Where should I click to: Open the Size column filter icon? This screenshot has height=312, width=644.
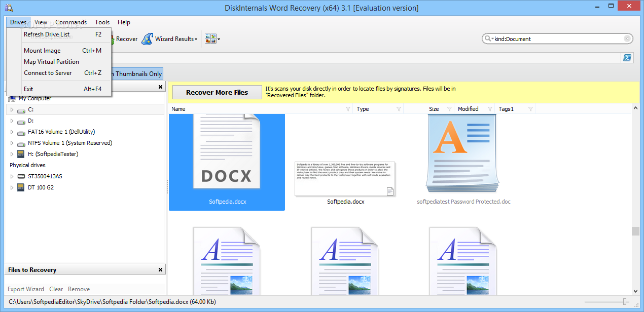[449, 109]
